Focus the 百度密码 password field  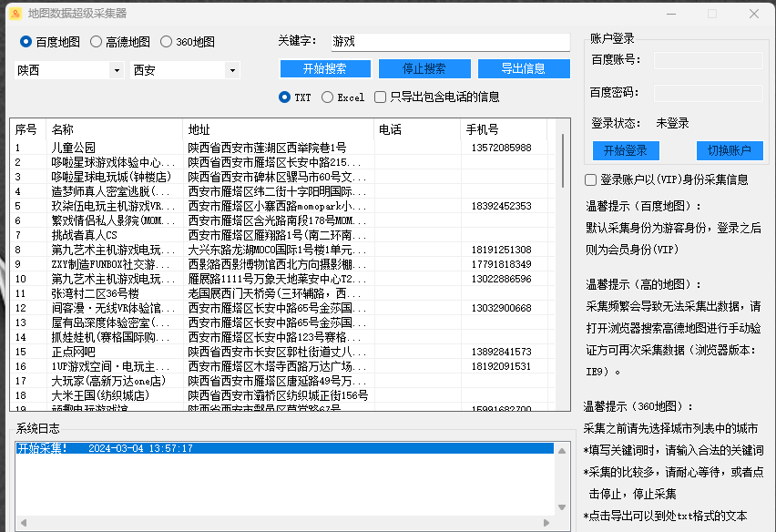coord(708,93)
